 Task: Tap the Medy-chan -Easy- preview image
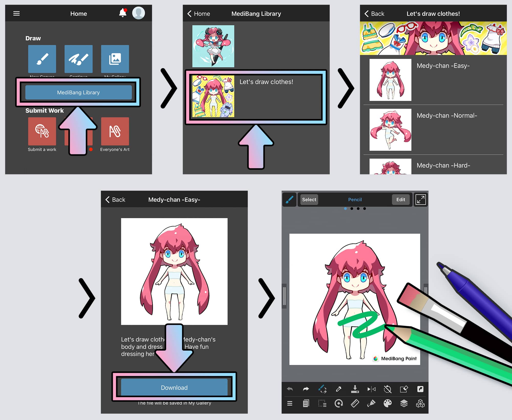(x=174, y=271)
